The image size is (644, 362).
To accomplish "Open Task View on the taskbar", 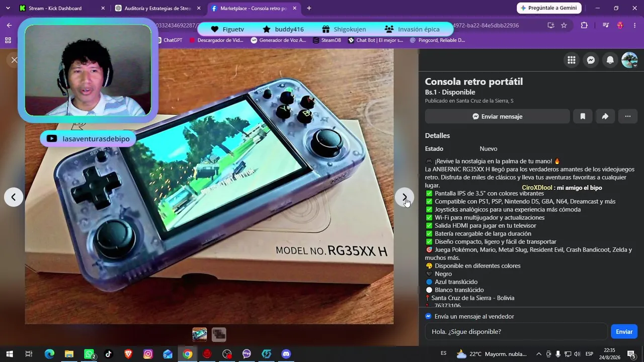I will point(29,354).
